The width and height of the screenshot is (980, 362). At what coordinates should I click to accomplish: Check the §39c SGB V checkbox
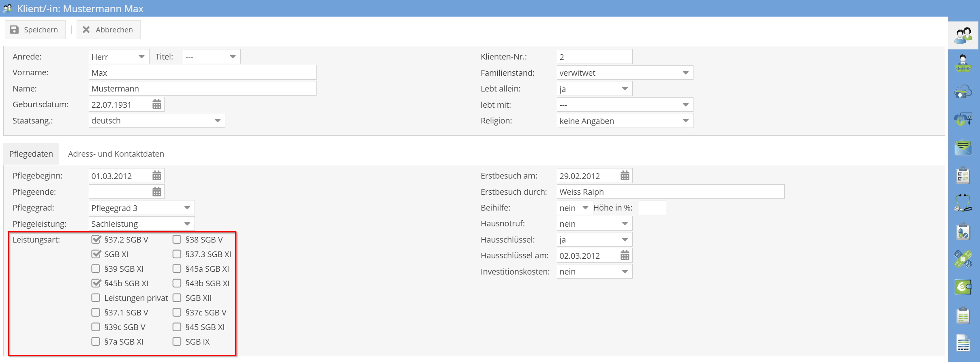click(x=96, y=327)
